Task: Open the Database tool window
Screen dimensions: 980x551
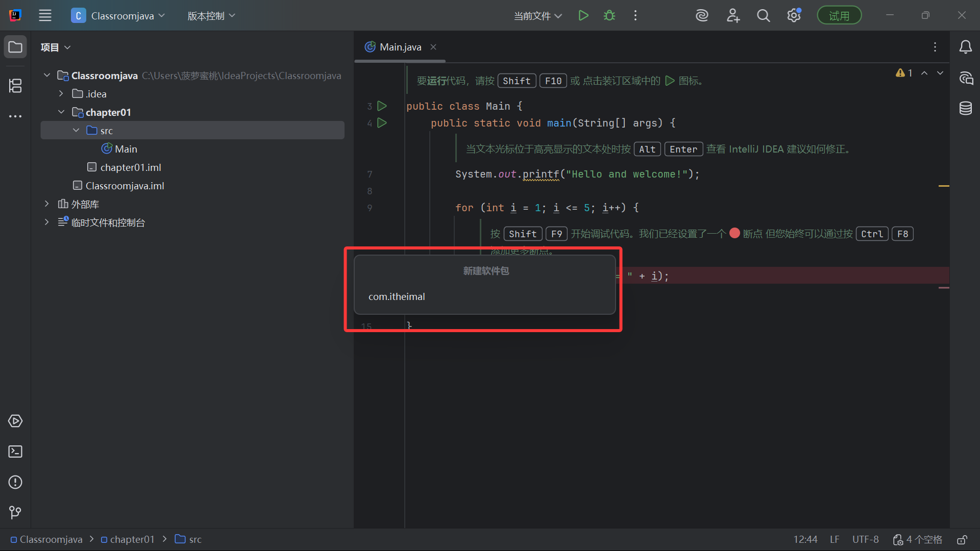Action: pos(965,108)
